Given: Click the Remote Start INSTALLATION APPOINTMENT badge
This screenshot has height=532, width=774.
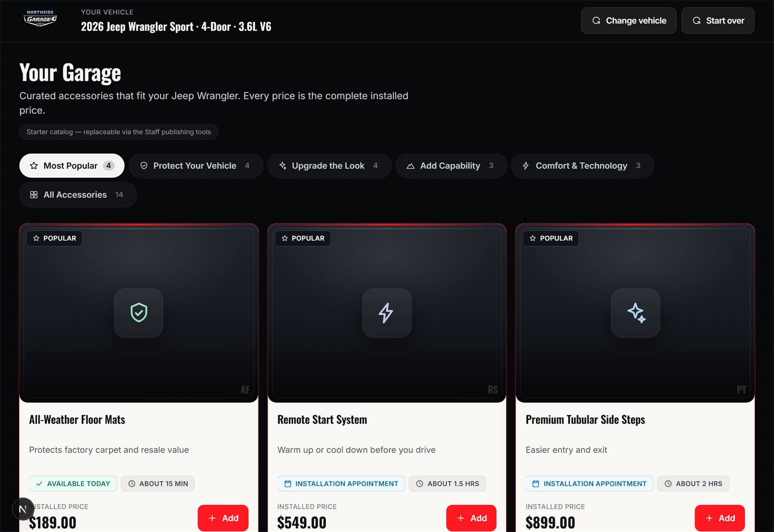Looking at the screenshot, I should pyautogui.click(x=341, y=484).
